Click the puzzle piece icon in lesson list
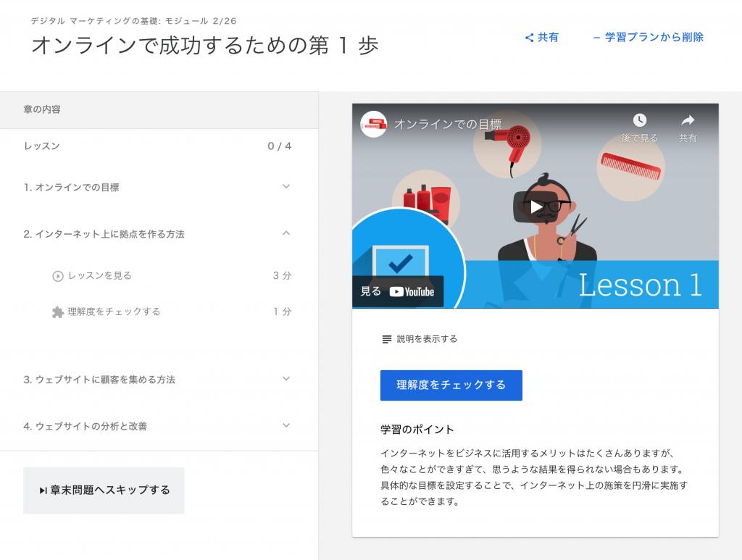This screenshot has width=742, height=560. pos(58,312)
